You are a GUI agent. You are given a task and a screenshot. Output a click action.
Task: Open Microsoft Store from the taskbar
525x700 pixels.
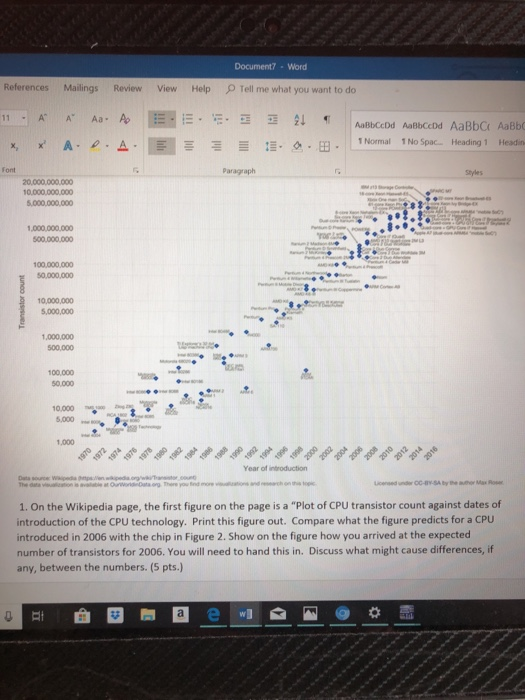[x=82, y=616]
